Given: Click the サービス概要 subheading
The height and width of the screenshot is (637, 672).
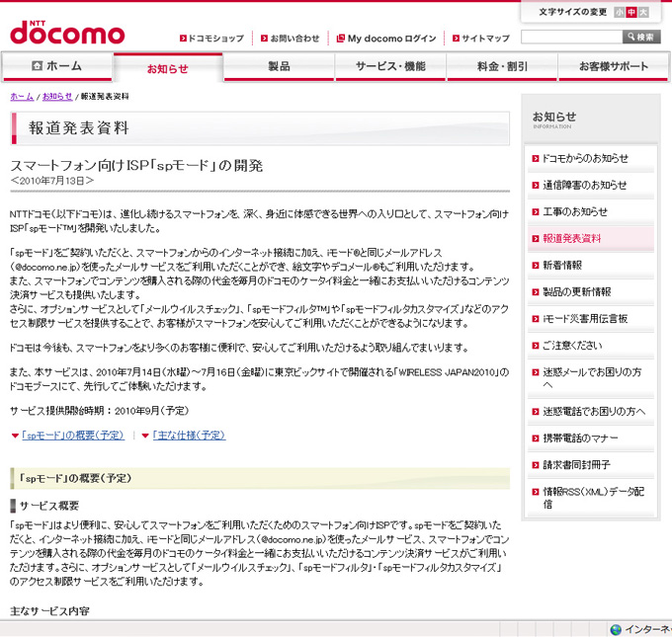Looking at the screenshot, I should point(49,506).
